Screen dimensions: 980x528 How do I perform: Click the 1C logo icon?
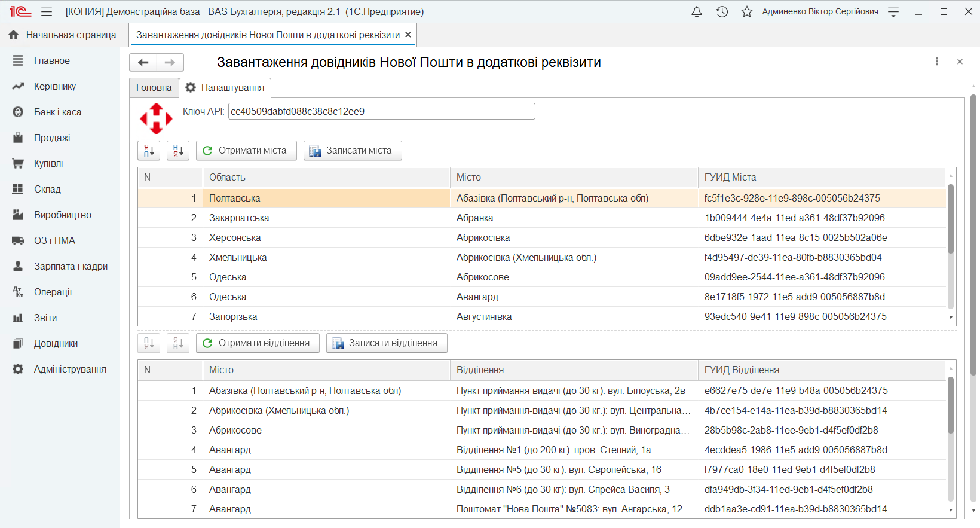tap(20, 11)
